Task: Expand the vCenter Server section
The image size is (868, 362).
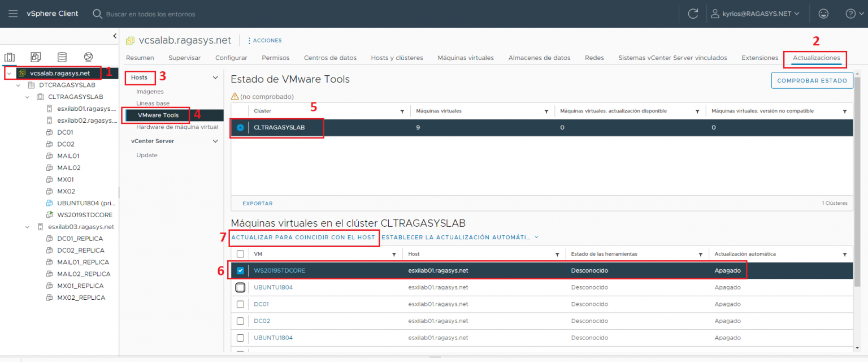Action: (215, 140)
